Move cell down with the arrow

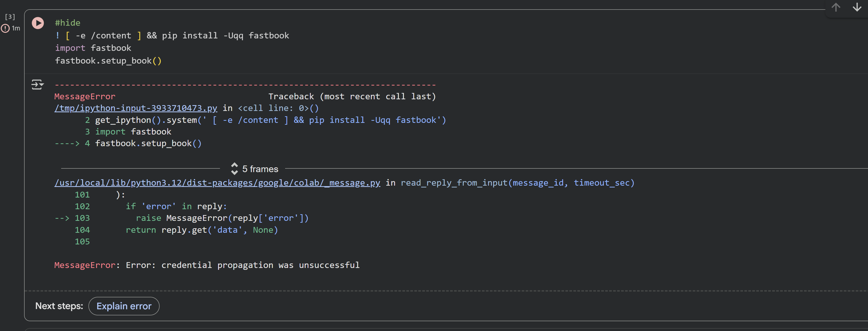tap(857, 7)
